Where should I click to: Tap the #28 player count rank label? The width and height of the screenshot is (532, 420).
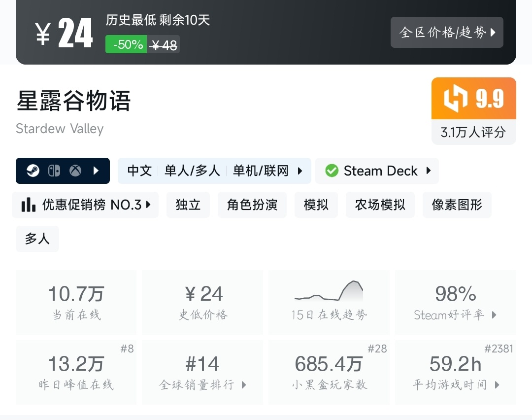pyautogui.click(x=377, y=349)
